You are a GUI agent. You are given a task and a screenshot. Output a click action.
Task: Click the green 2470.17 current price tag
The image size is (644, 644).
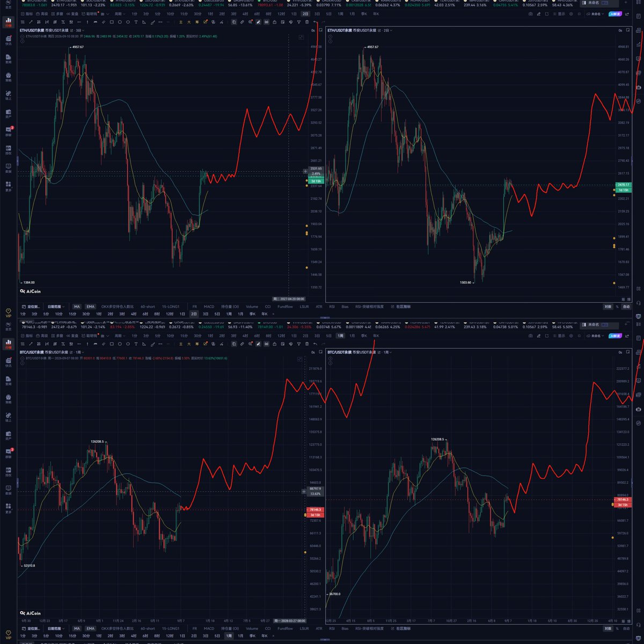(x=624, y=185)
